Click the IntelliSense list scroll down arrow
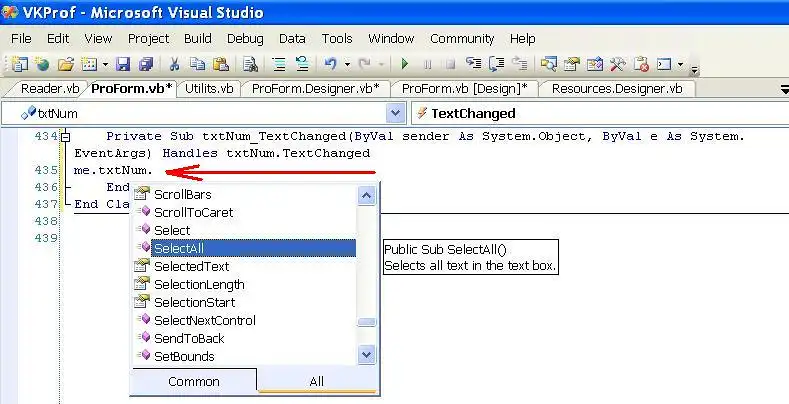Image resolution: width=789 pixels, height=404 pixels. click(x=366, y=354)
